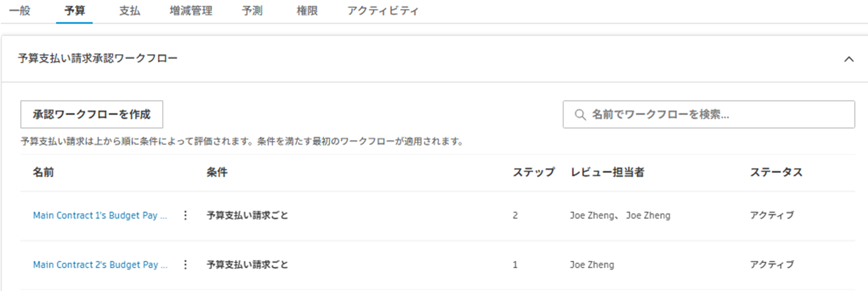The height and width of the screenshot is (291, 868).
Task: Open Main Contract 2's Budget Pay workflow link
Action: pos(100,265)
